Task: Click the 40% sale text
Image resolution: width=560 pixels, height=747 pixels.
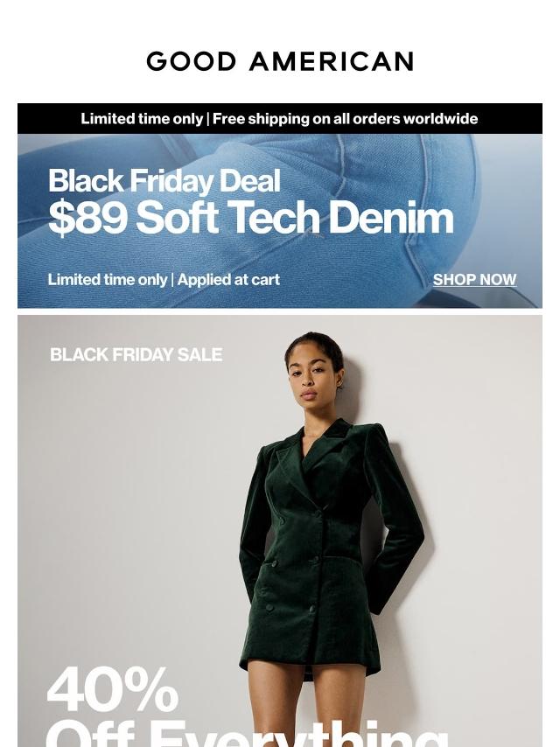Action: point(113,689)
